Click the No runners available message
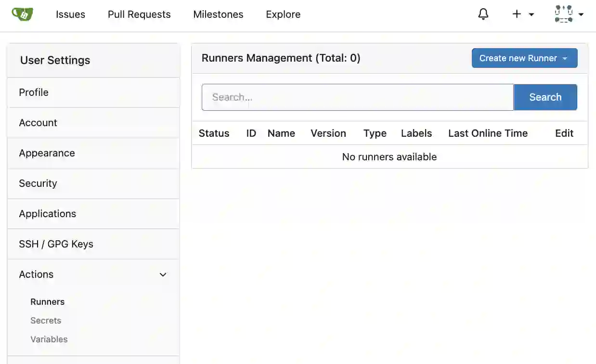The image size is (596, 364). click(389, 157)
